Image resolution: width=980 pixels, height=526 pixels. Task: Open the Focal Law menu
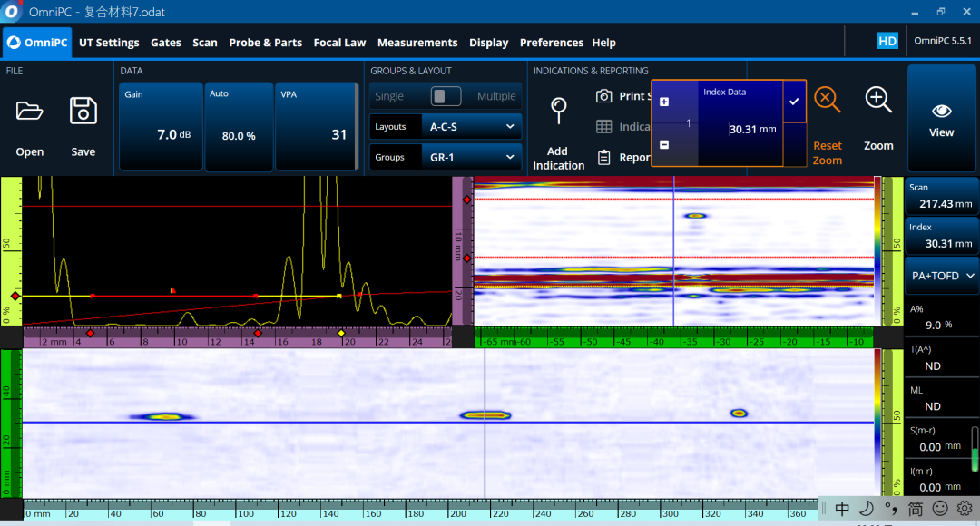click(339, 43)
